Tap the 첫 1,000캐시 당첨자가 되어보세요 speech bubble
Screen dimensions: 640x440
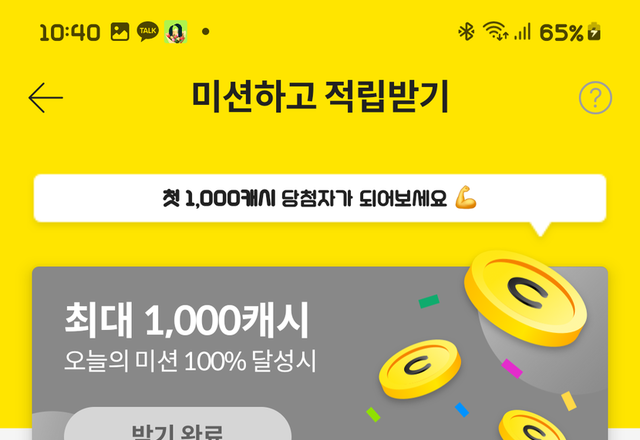320,198
